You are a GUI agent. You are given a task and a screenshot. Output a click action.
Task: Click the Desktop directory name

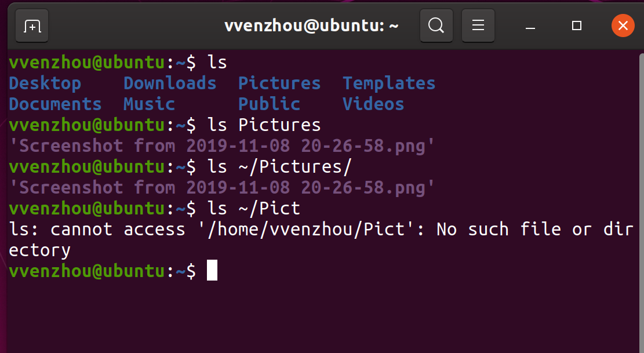pyautogui.click(x=45, y=83)
